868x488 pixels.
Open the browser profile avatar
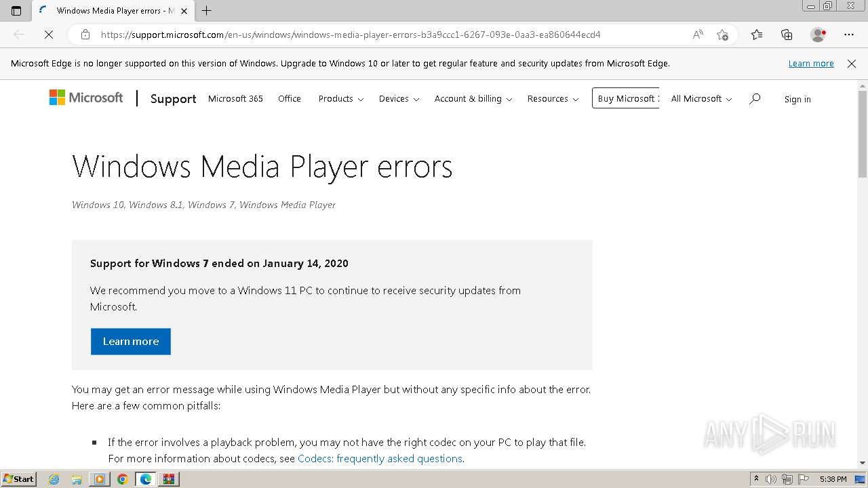tap(818, 35)
